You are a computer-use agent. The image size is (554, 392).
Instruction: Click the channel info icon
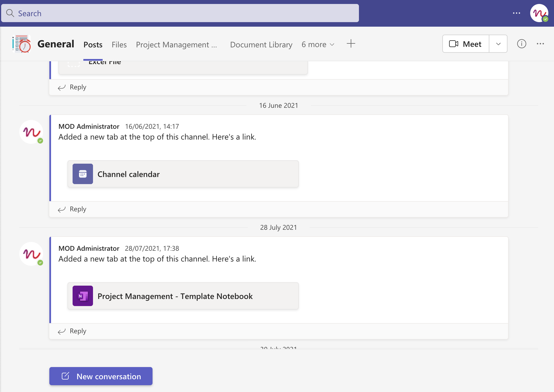click(521, 44)
